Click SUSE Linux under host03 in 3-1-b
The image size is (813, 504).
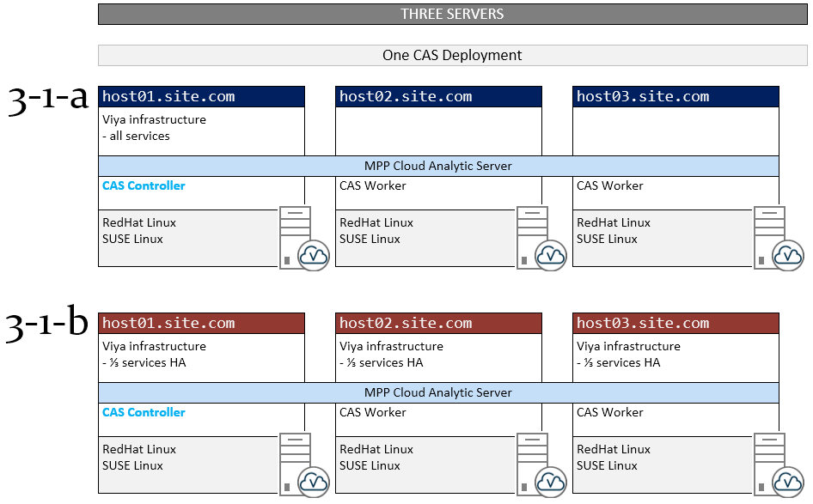click(x=607, y=466)
